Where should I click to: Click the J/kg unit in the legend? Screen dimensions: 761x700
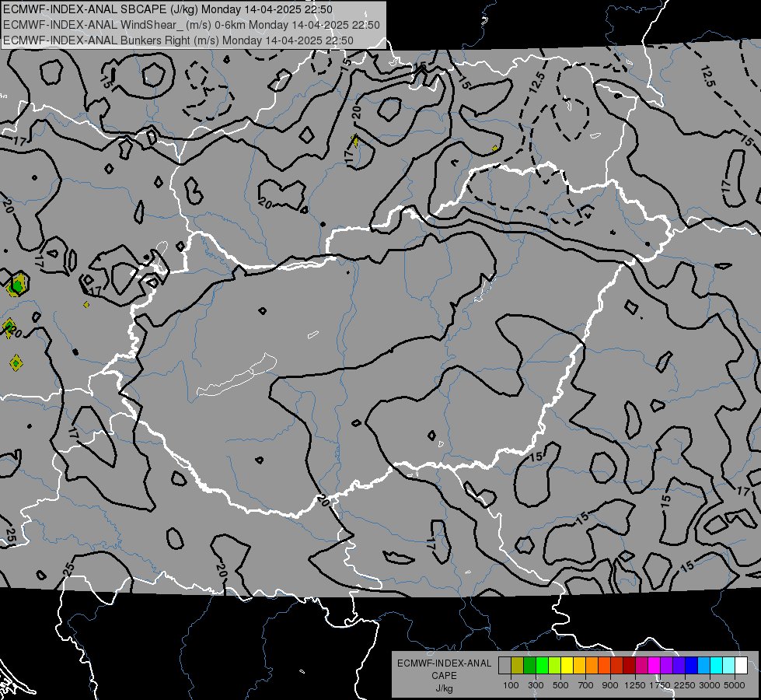tap(444, 688)
